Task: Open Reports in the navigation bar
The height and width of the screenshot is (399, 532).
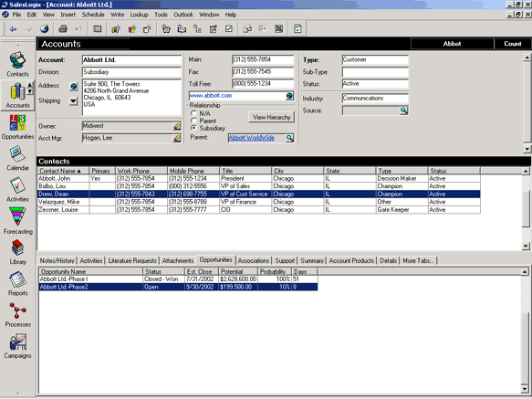Action: click(x=17, y=284)
